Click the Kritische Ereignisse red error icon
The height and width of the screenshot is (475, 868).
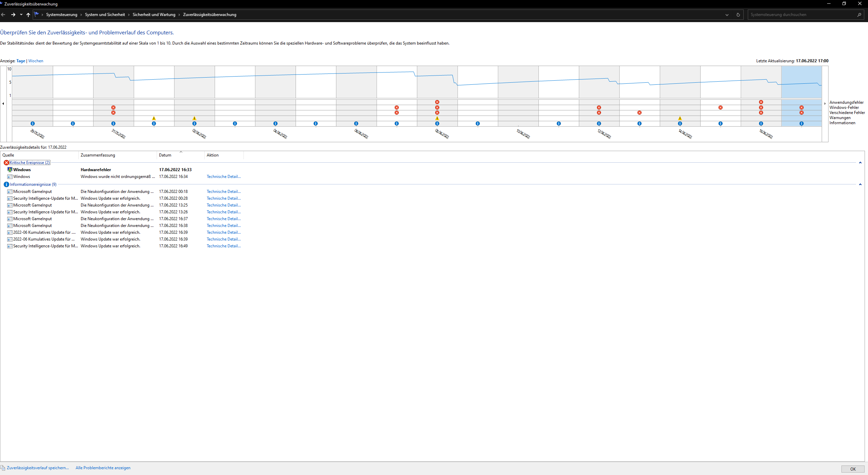6,163
